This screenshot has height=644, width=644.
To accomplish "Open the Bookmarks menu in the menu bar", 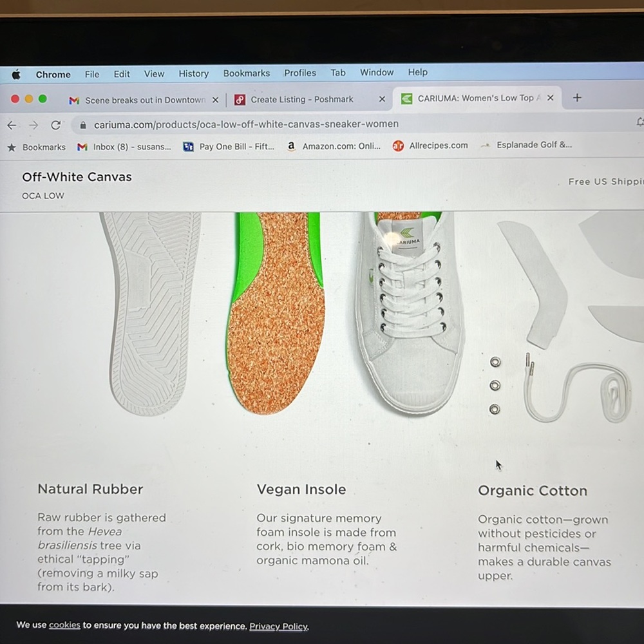I will (x=247, y=73).
